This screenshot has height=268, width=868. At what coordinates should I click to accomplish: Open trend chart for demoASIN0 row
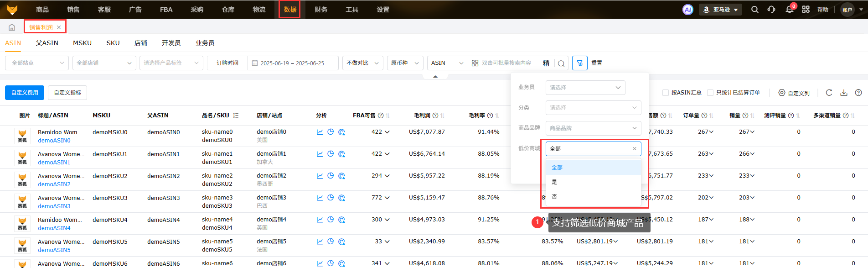pyautogui.click(x=320, y=132)
